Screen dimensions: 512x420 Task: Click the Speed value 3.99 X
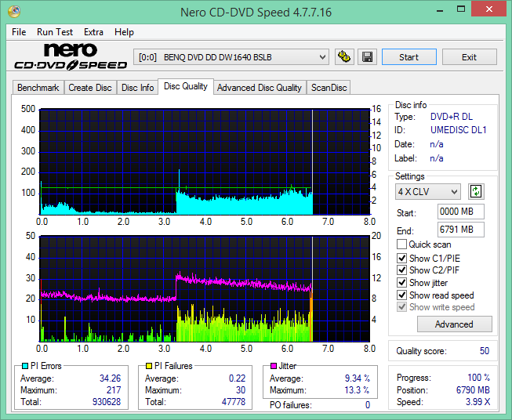click(478, 402)
